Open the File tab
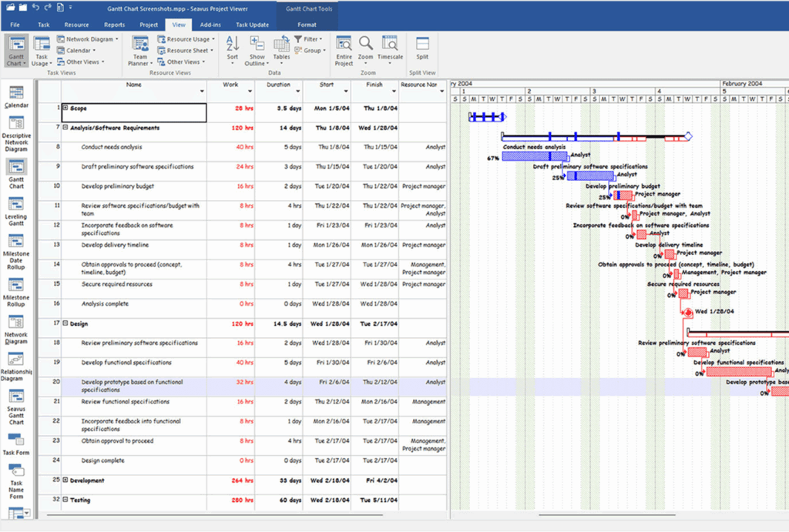The height and width of the screenshot is (532, 789). [15, 25]
